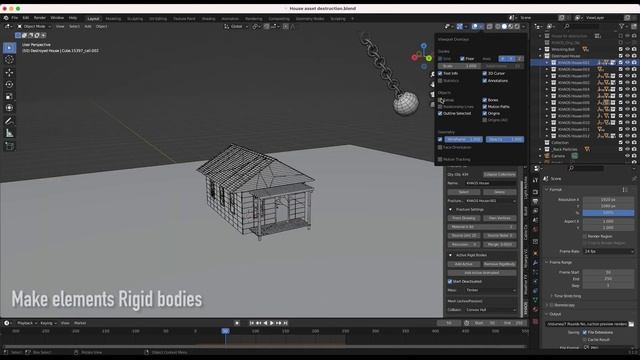Viewport: 640px width, 360px height.
Task: Click the Remove Rigidbody button
Action: [500, 264]
